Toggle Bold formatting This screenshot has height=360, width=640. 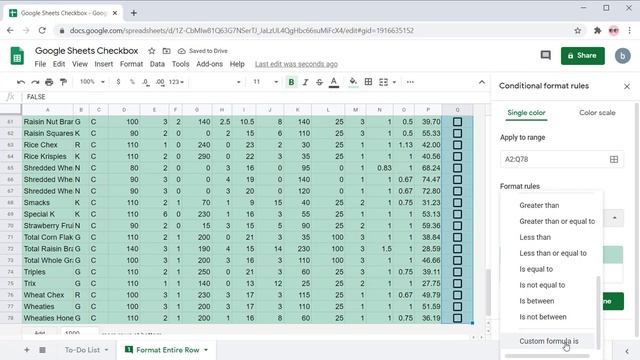coord(291,82)
